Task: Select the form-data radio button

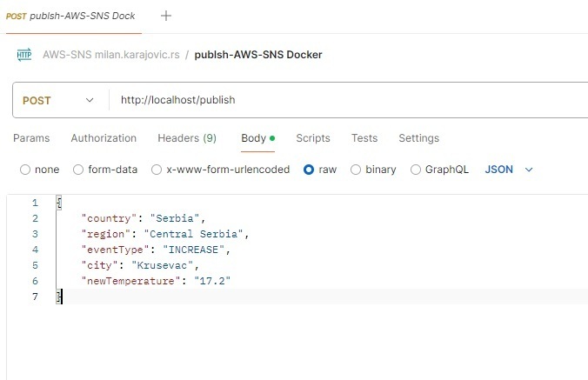Action: [78, 170]
